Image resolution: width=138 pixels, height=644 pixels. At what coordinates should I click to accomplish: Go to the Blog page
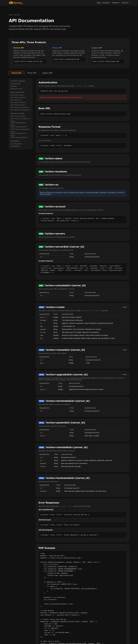coord(99,3)
